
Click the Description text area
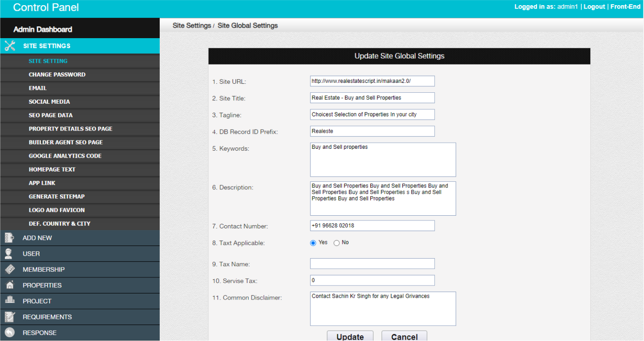point(383,198)
